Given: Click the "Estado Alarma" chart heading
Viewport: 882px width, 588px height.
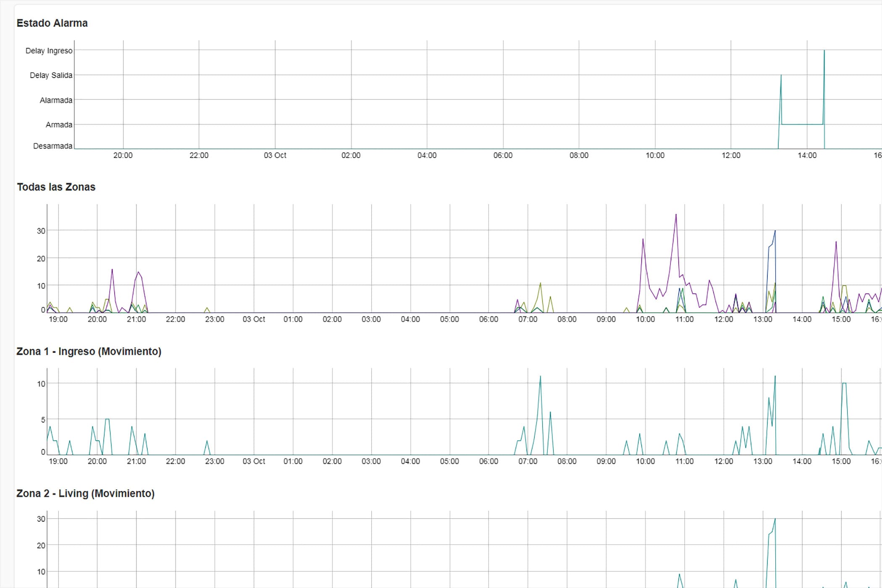Looking at the screenshot, I should (x=52, y=23).
